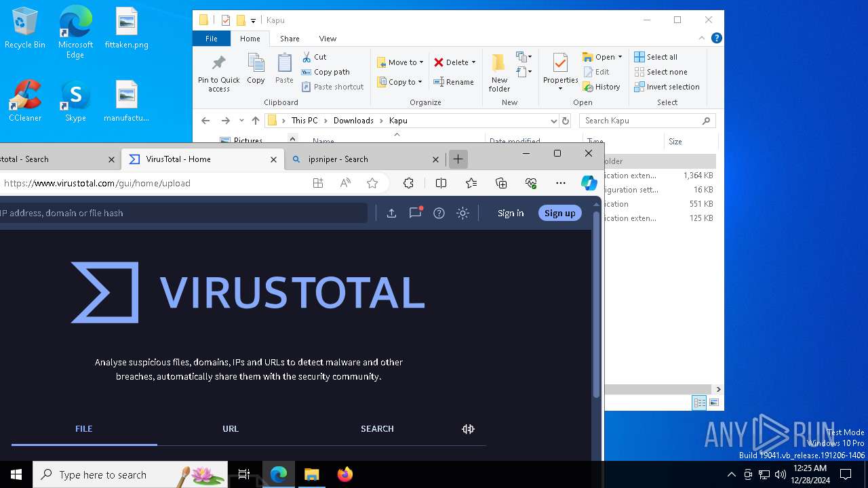Open Edge Settings and more menu

[560, 183]
